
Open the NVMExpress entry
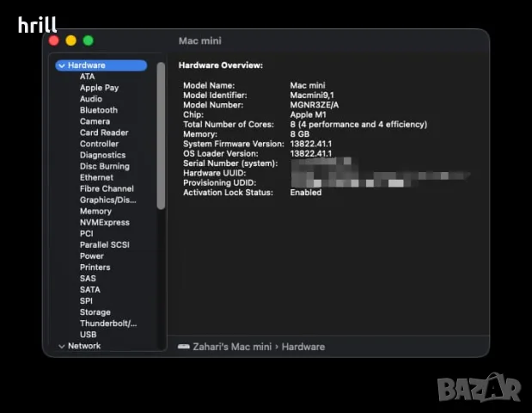point(105,223)
